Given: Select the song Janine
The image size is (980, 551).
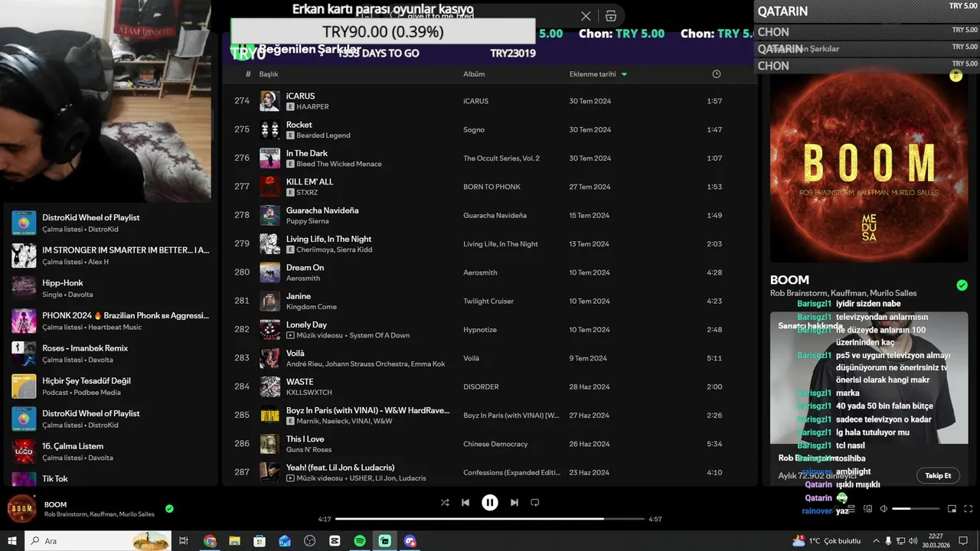Looking at the screenshot, I should 299,296.
